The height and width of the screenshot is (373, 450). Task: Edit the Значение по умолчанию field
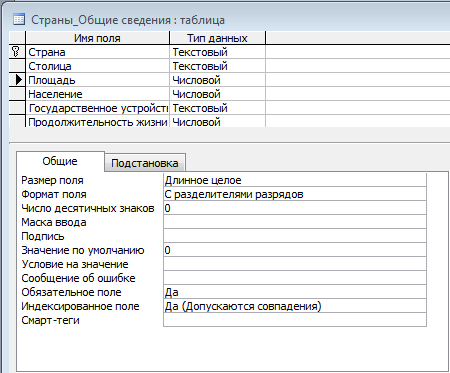pyautogui.click(x=295, y=250)
